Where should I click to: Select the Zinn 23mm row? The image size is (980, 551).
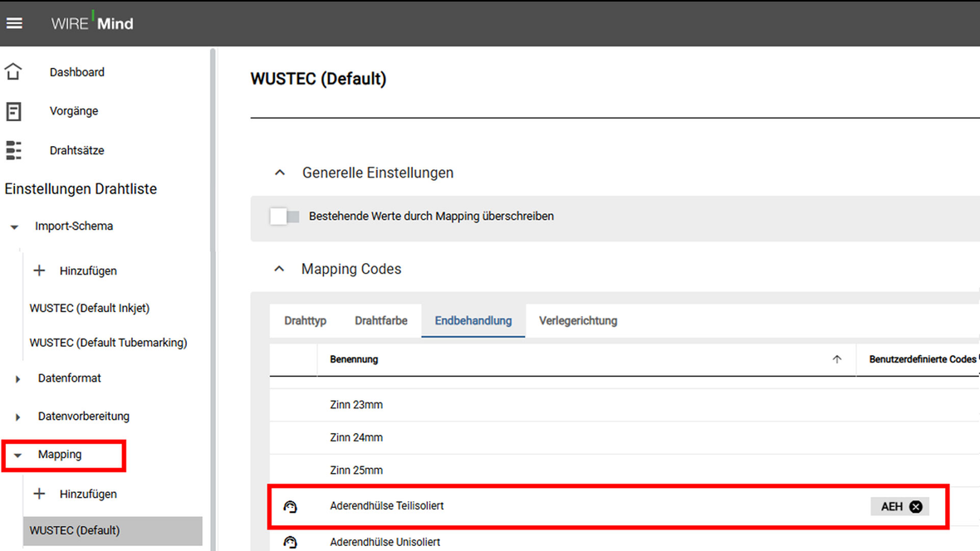(625, 405)
